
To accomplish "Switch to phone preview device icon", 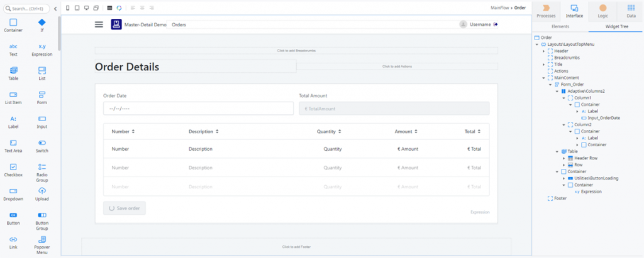I will tap(68, 8).
